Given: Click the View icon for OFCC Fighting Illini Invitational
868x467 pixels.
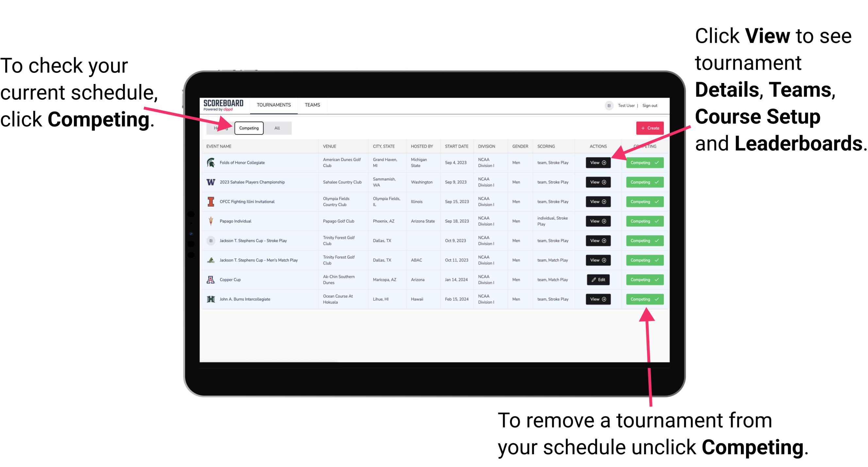Looking at the screenshot, I should [x=598, y=202].
